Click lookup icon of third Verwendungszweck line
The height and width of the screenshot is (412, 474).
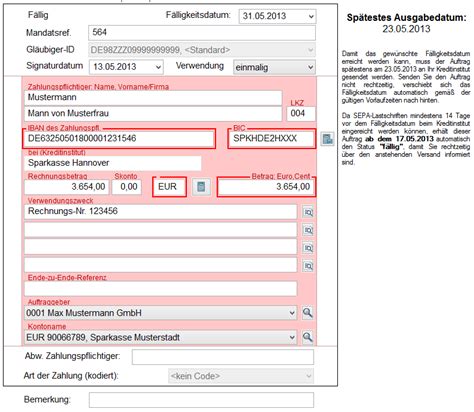click(x=308, y=248)
